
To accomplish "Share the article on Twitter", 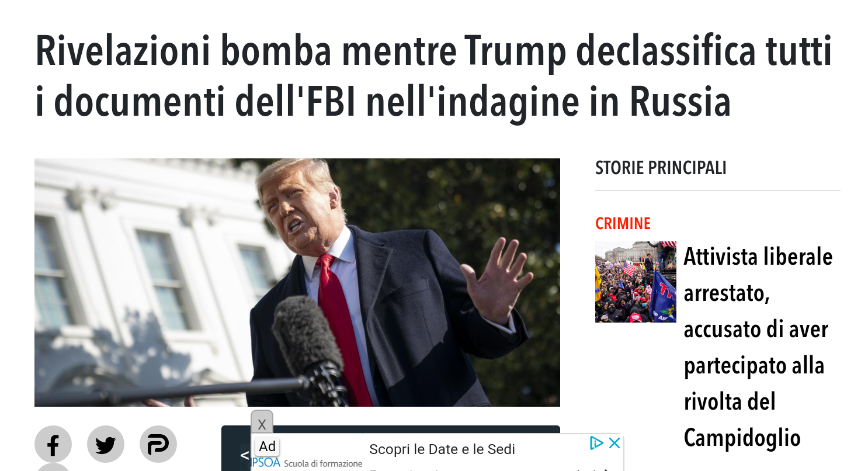I will pyautogui.click(x=106, y=445).
